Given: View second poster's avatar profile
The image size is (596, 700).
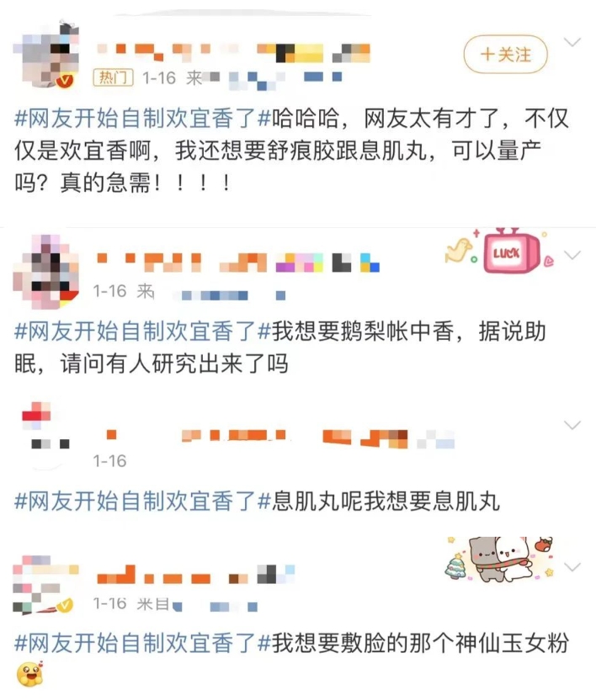Looking at the screenshot, I should tap(46, 272).
